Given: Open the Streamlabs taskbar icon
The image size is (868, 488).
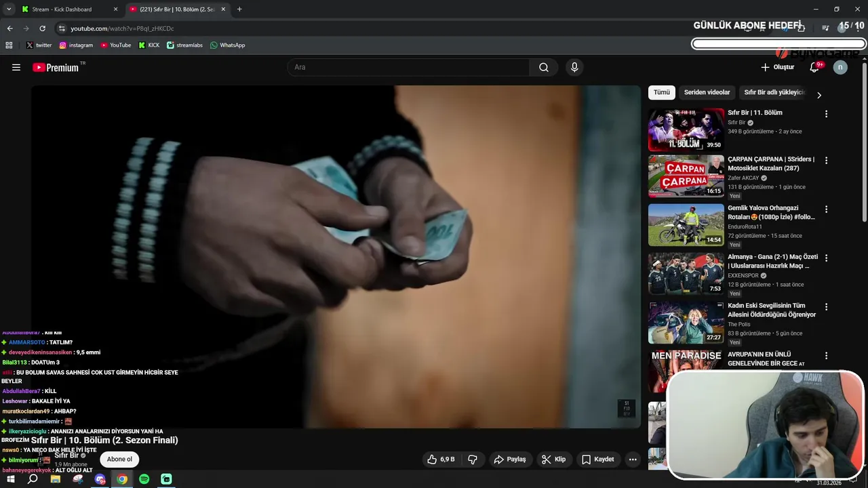Looking at the screenshot, I should coord(166,479).
